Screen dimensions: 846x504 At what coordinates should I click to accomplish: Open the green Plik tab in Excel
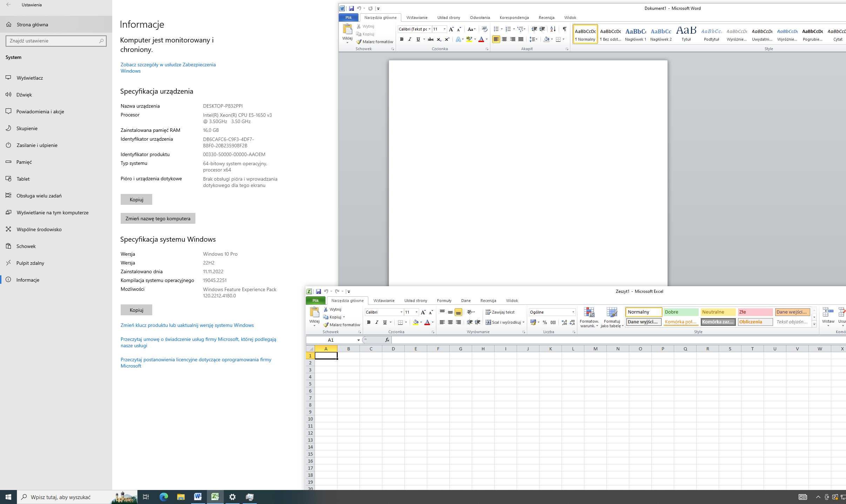coord(315,301)
